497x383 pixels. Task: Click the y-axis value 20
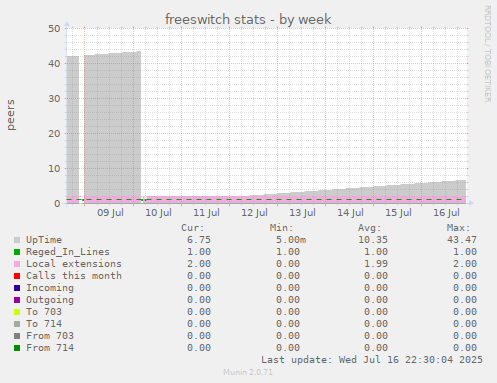54,134
